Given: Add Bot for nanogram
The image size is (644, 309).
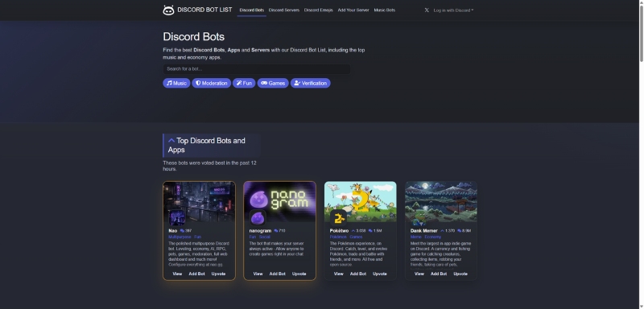Looking at the screenshot, I should pyautogui.click(x=277, y=274).
